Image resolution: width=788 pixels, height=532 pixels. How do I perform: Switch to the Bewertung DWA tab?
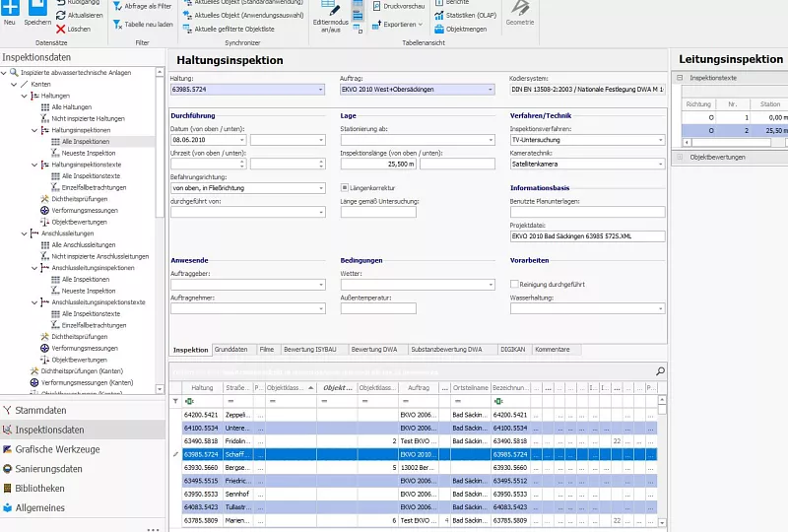[x=374, y=350]
